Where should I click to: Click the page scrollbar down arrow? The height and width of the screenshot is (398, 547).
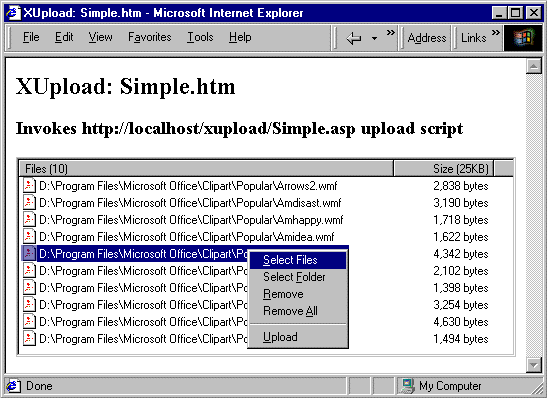pos(533,365)
